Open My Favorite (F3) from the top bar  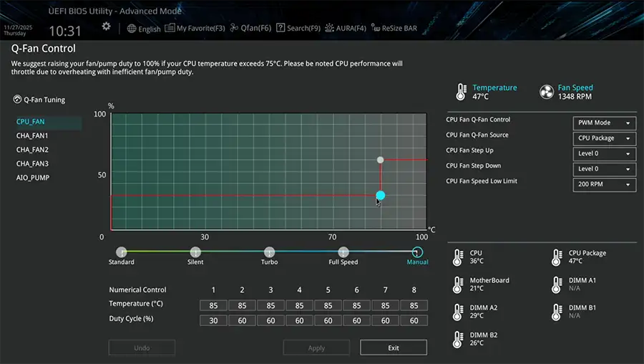click(195, 29)
